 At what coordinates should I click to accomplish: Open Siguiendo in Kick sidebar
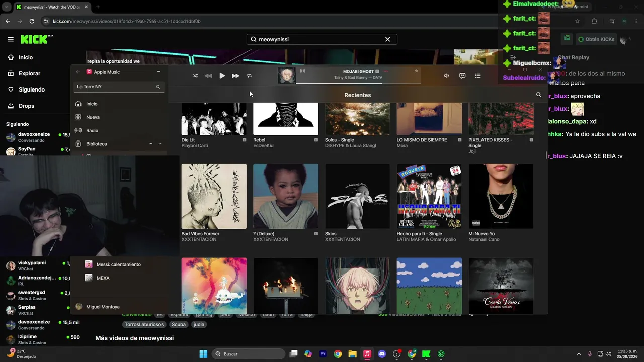coord(26,89)
